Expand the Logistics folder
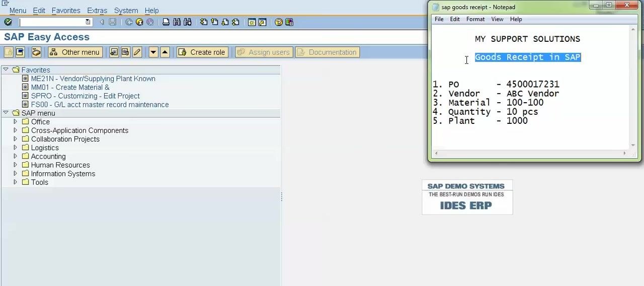 point(15,148)
